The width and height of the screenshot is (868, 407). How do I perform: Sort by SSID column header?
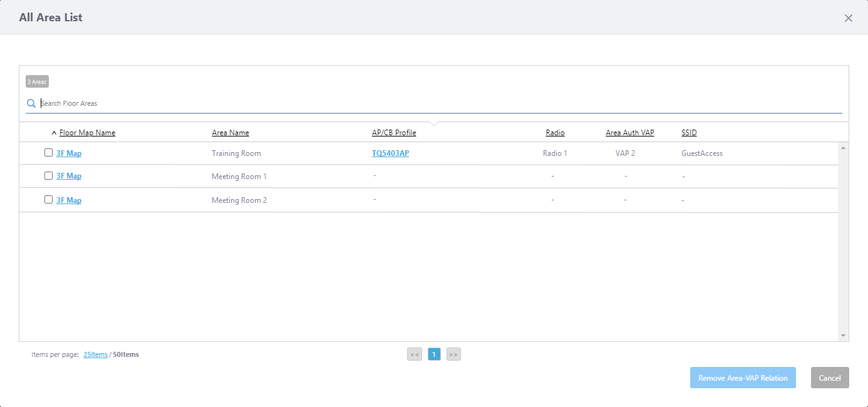click(689, 133)
